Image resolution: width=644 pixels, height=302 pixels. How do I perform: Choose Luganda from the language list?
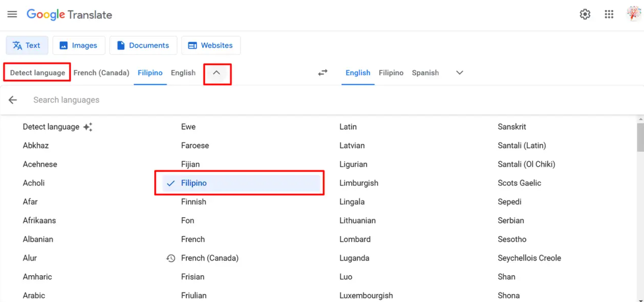pyautogui.click(x=354, y=258)
